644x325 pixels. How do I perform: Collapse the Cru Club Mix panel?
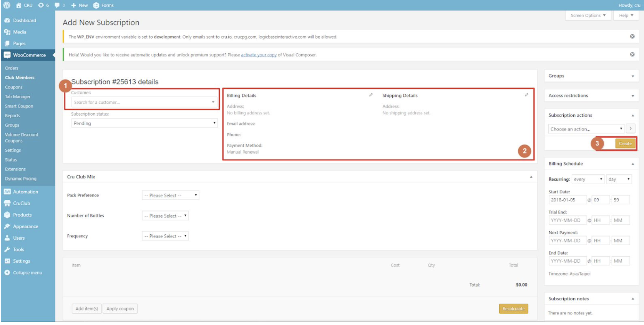(x=531, y=177)
